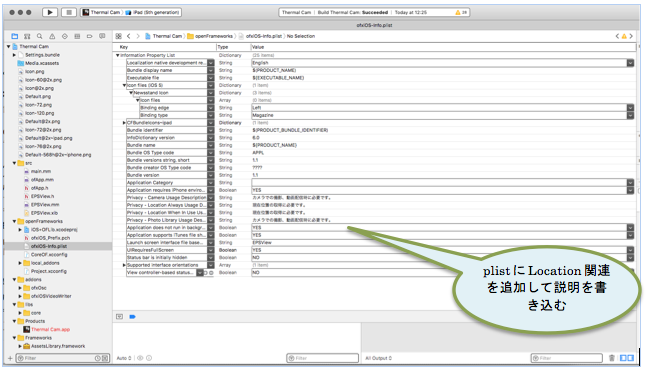The image size is (653, 375).
Task: Expand the CFBundleIcons~ipad row
Action: (x=124, y=123)
